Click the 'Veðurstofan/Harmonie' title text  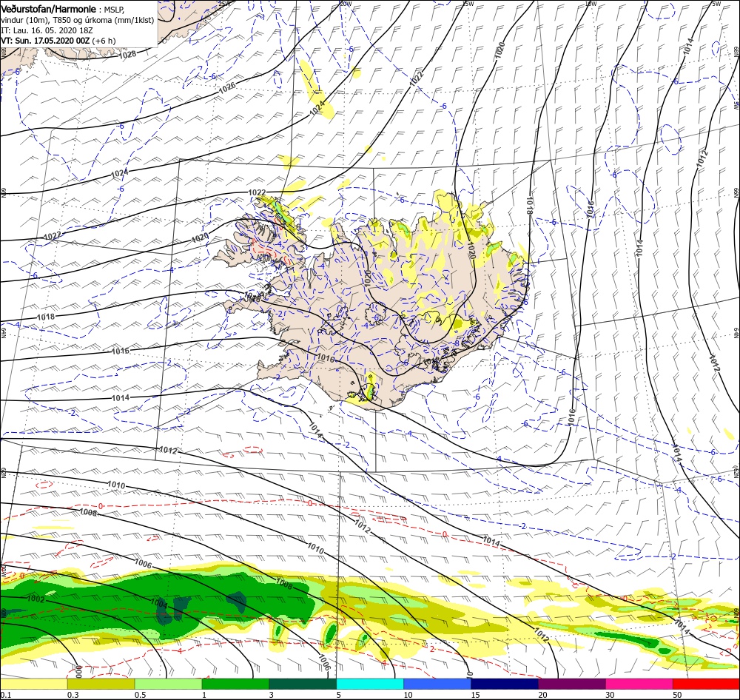tap(48, 10)
